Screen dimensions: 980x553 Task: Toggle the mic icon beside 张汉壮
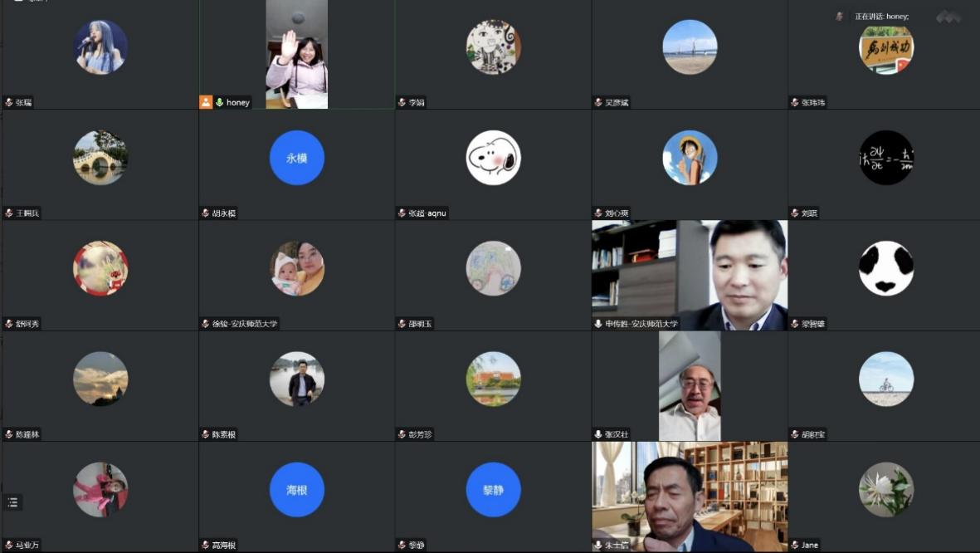[x=598, y=434]
